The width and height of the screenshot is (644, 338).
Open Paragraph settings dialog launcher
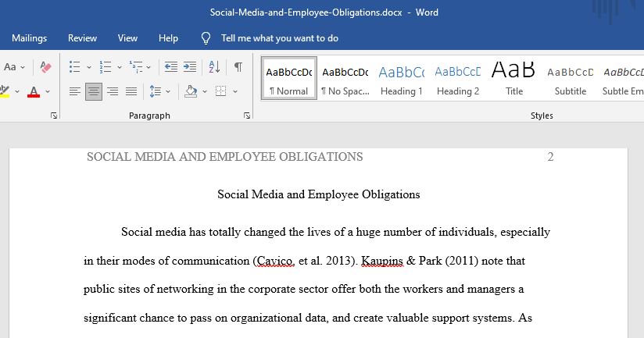tap(247, 116)
